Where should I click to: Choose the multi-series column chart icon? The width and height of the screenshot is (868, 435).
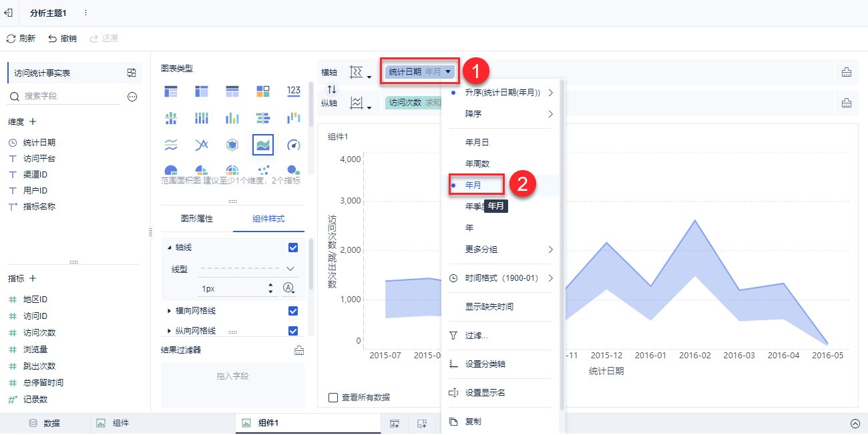232,118
